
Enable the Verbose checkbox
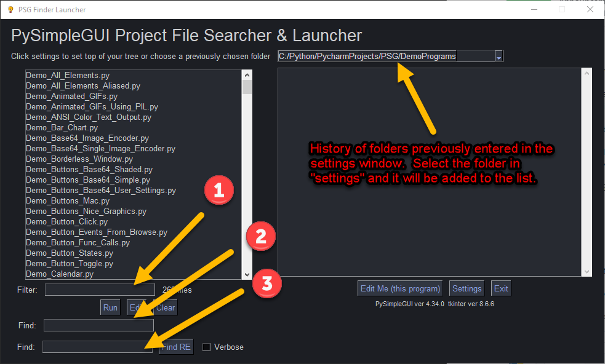click(x=206, y=347)
